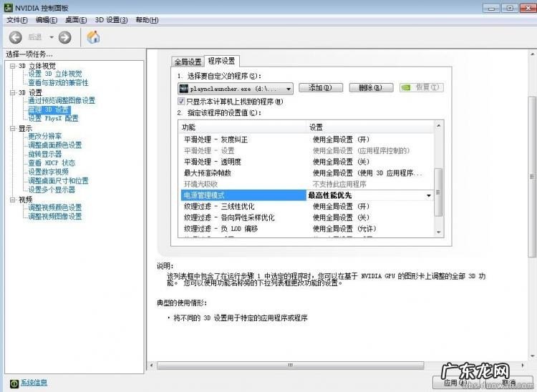Select 管理 3D 设置 in task tree
Viewport: 537px width, 392px height.
(49, 109)
